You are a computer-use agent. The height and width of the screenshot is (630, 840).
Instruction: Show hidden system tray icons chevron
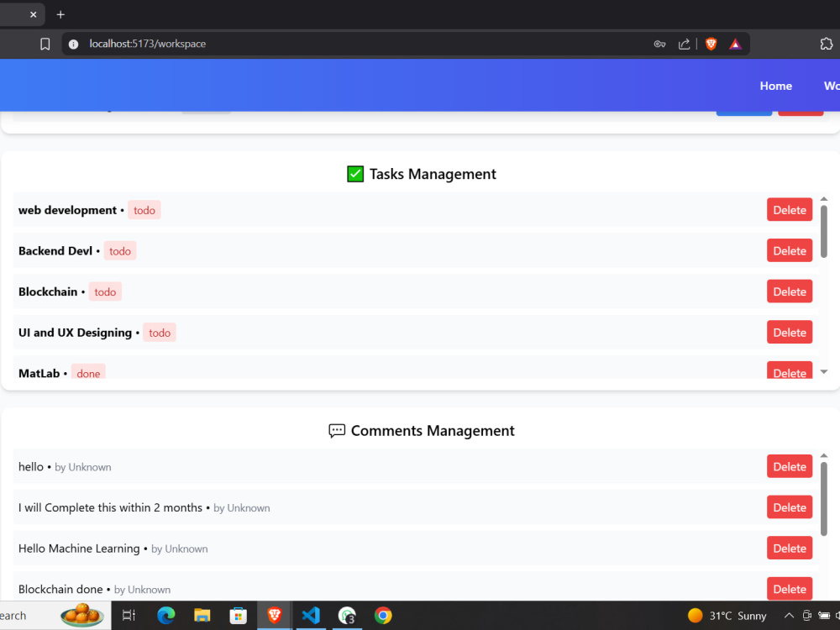coord(789,616)
